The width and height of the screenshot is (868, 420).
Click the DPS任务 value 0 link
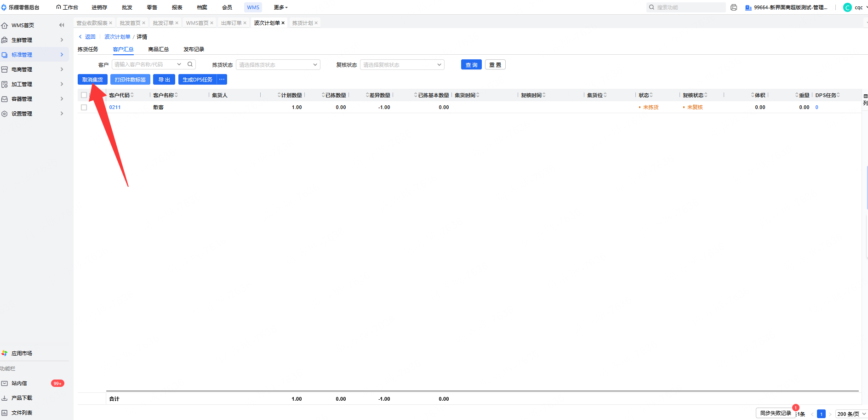pyautogui.click(x=817, y=107)
